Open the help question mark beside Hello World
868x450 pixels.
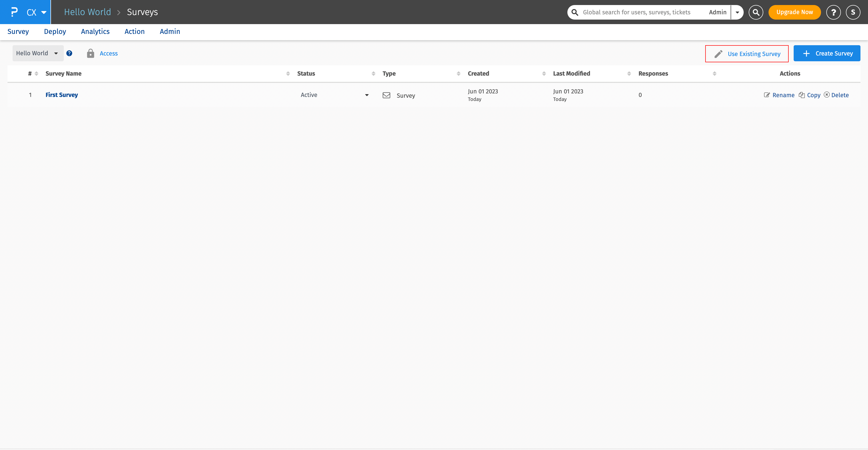(x=69, y=53)
